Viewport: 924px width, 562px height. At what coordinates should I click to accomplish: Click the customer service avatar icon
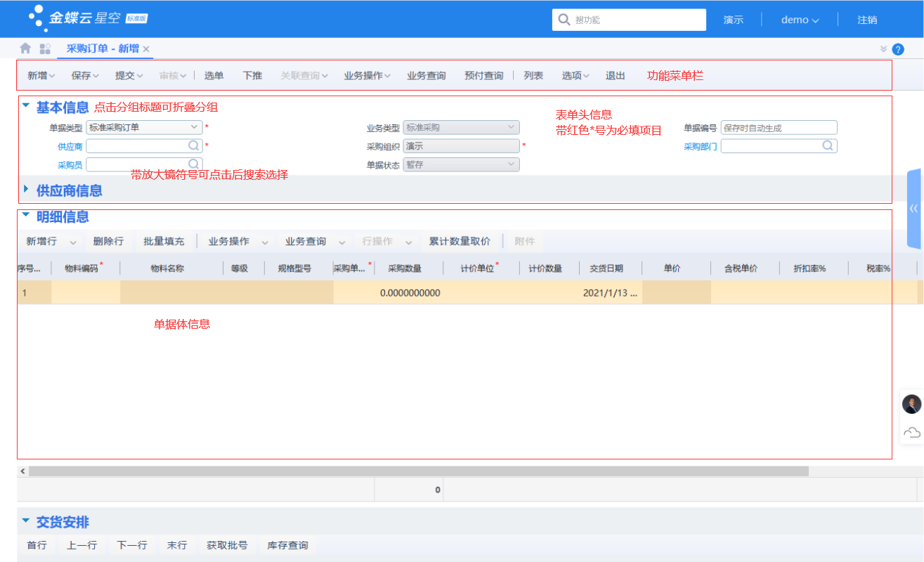click(911, 404)
